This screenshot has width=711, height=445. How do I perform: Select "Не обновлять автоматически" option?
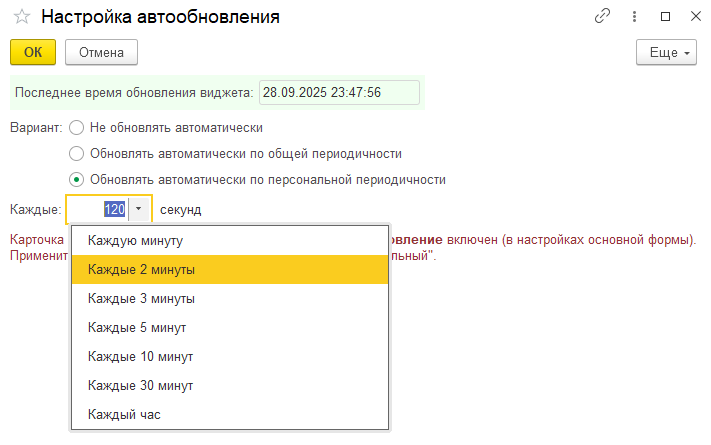[x=77, y=128]
